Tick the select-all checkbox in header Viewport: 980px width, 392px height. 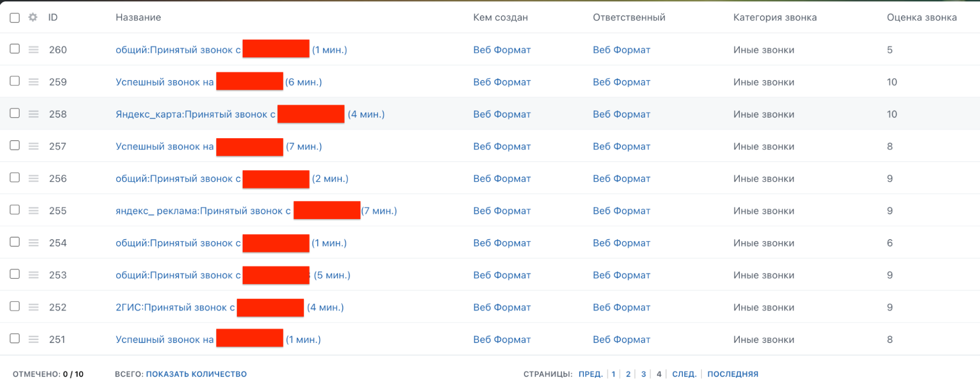pos(15,18)
